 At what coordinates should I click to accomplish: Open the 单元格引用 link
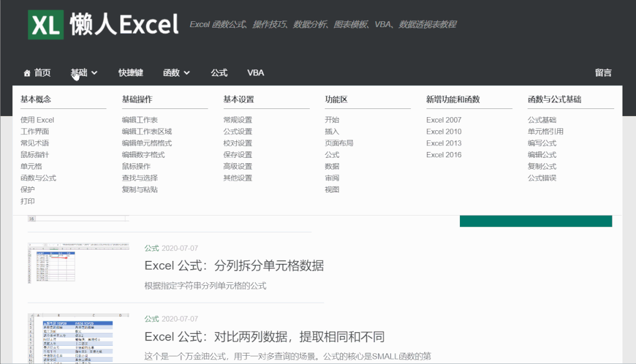pos(545,131)
